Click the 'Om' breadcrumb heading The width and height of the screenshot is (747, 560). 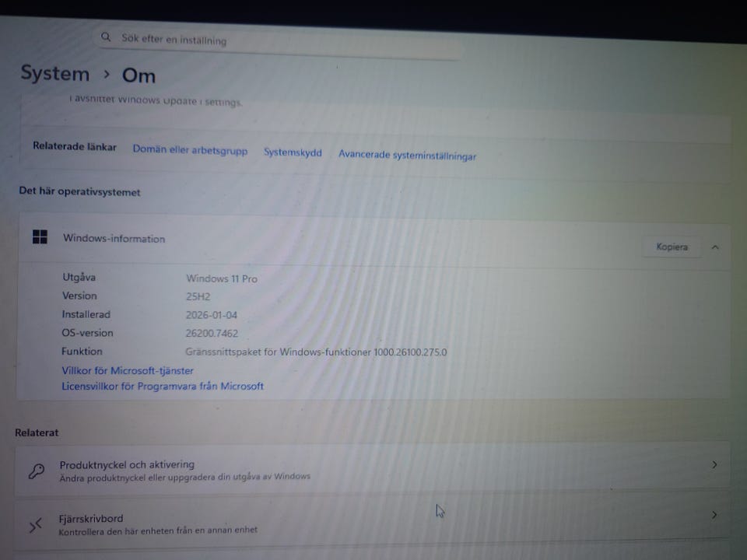[139, 75]
